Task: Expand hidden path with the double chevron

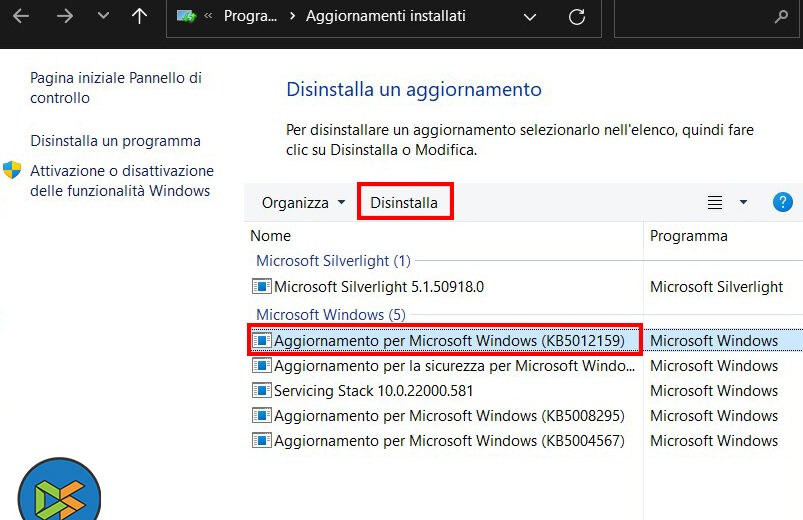Action: (x=208, y=16)
